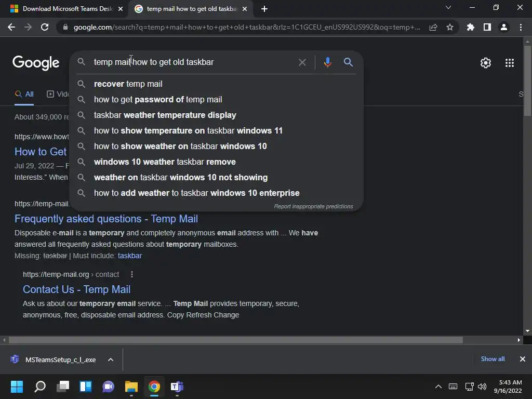This screenshot has width=532, height=399.
Task: Open Chrome's three-dot menu
Action: 521,27
